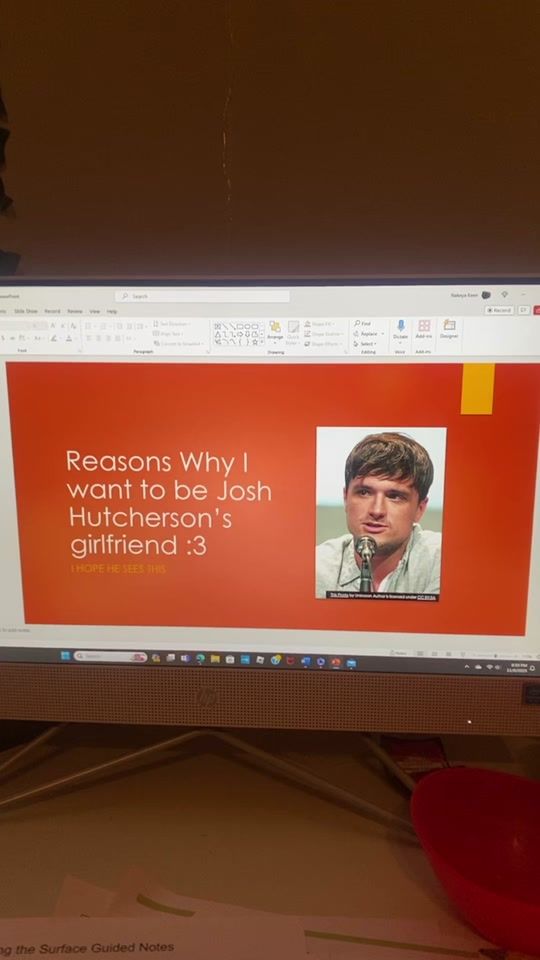
Task: Click the Find magnifier icon
Action: [x=358, y=323]
